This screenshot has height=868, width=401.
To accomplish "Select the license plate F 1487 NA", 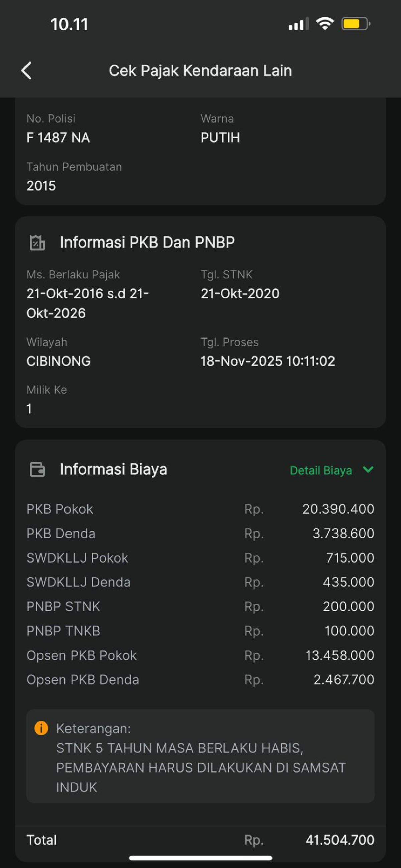I will point(58,138).
